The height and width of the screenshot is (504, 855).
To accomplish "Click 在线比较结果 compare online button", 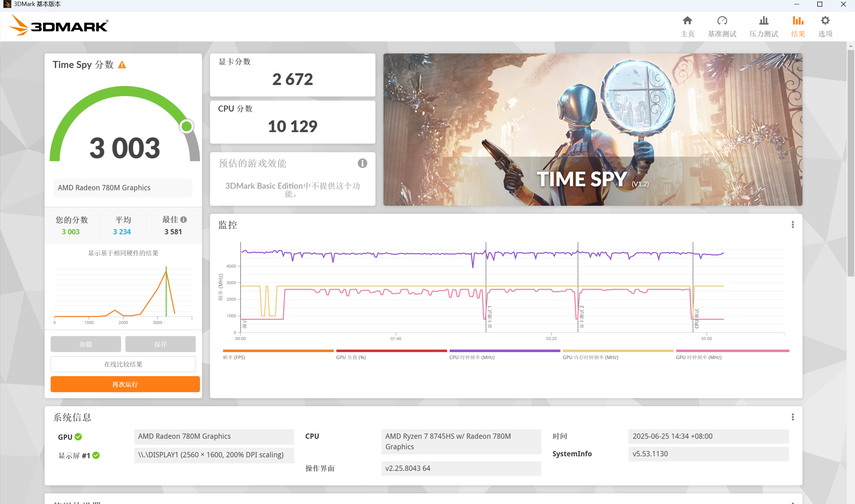I will tap(123, 364).
